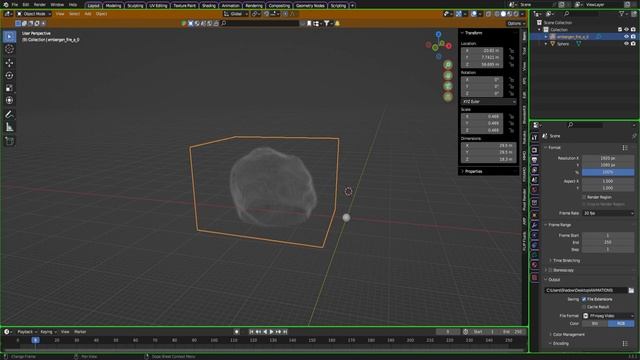Switch to the Modeling workspace tab

click(113, 5)
